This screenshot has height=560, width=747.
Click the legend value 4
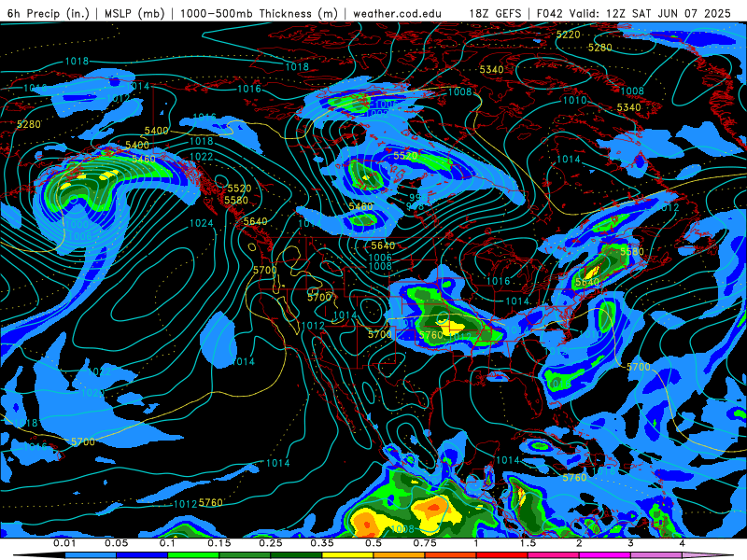click(x=683, y=543)
